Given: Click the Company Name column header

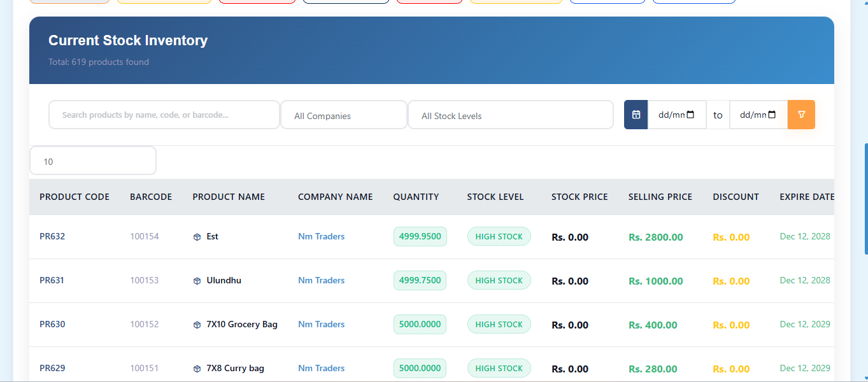Looking at the screenshot, I should pyautogui.click(x=336, y=197).
